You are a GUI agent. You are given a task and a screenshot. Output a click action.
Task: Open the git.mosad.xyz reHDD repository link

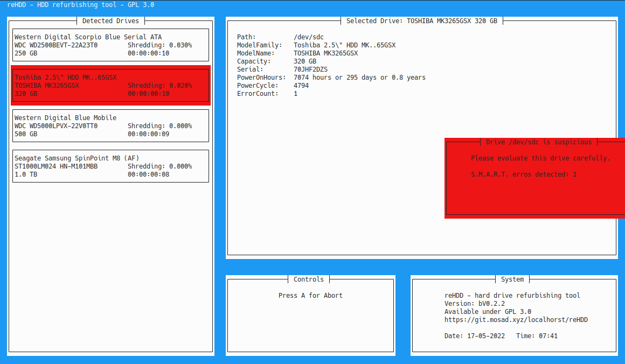(x=516, y=320)
